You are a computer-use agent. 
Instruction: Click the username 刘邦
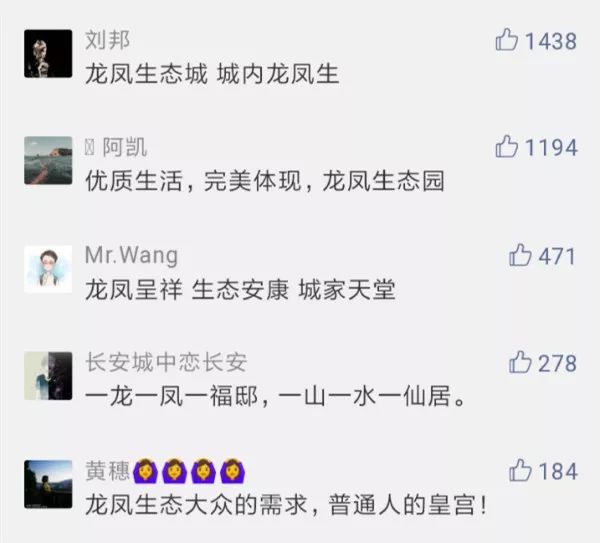(x=108, y=40)
